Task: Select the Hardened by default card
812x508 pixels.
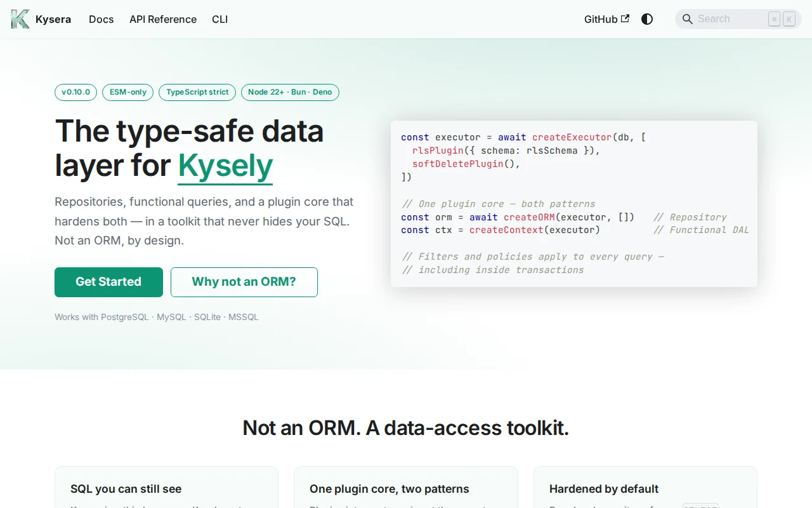Action: (645, 487)
